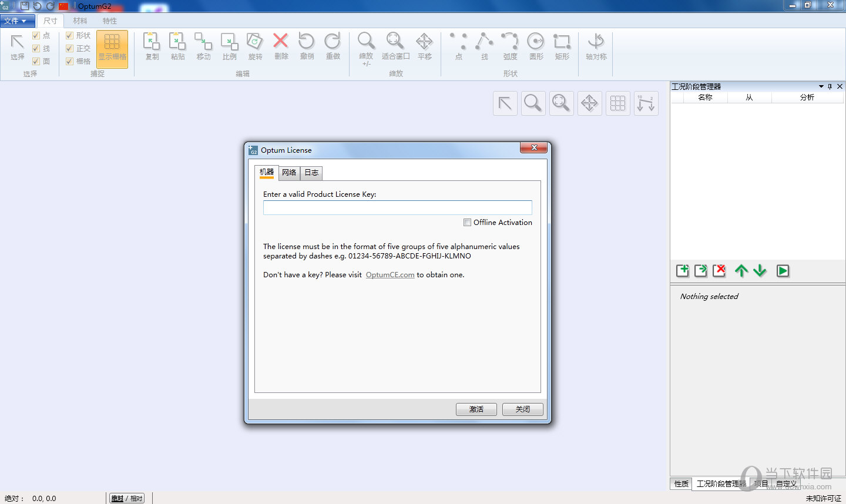Select the 圆形 circle shape tool
The image size is (846, 504).
coord(536,47)
